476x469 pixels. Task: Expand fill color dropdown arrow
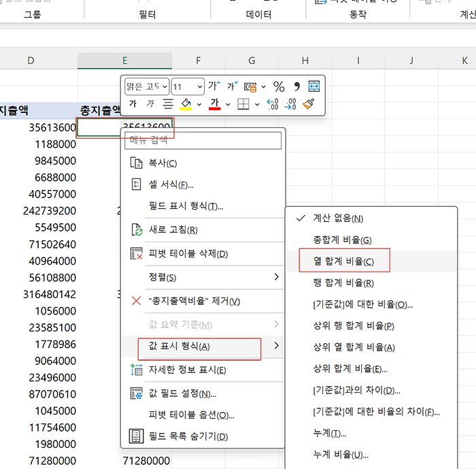[199, 105]
